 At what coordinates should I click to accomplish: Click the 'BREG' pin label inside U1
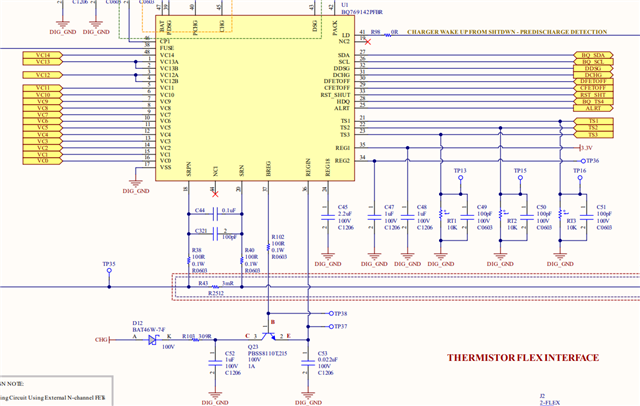[x=268, y=169]
